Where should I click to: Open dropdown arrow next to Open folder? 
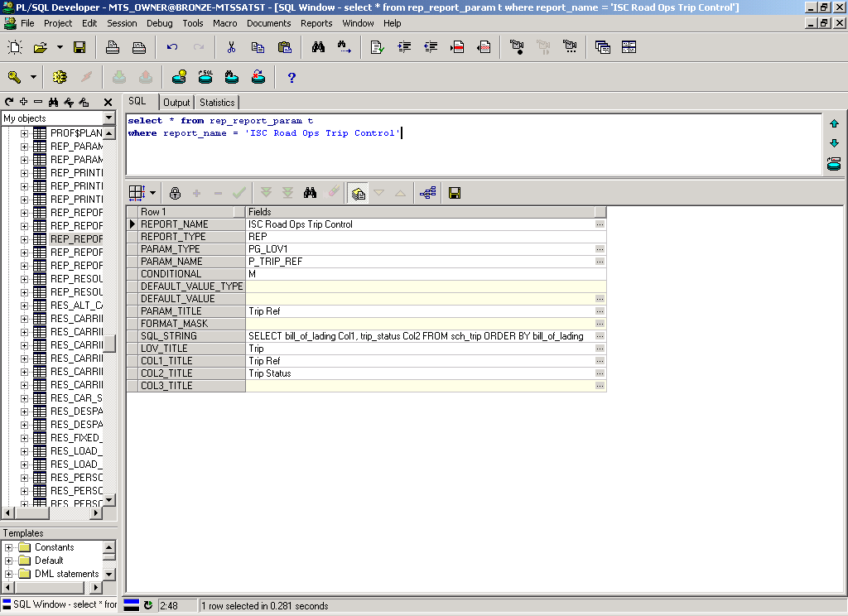tap(60, 47)
